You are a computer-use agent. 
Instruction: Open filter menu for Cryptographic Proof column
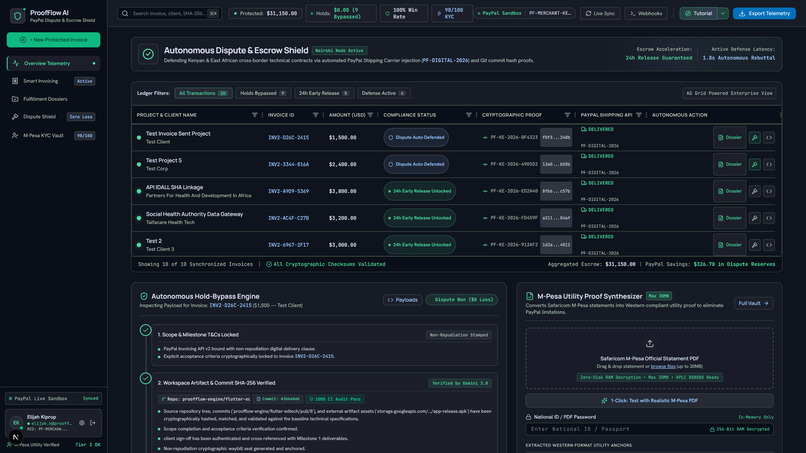(x=567, y=115)
